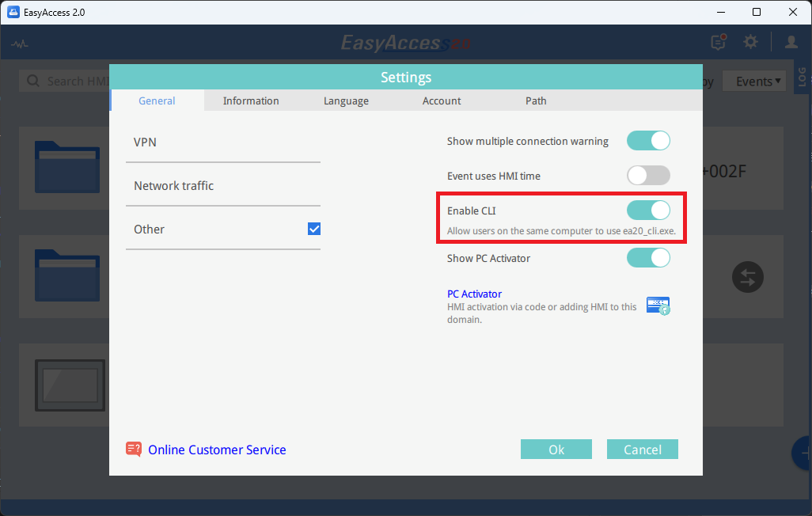Viewport: 812px width, 516px height.
Task: Select the Path tab
Action: [536, 101]
